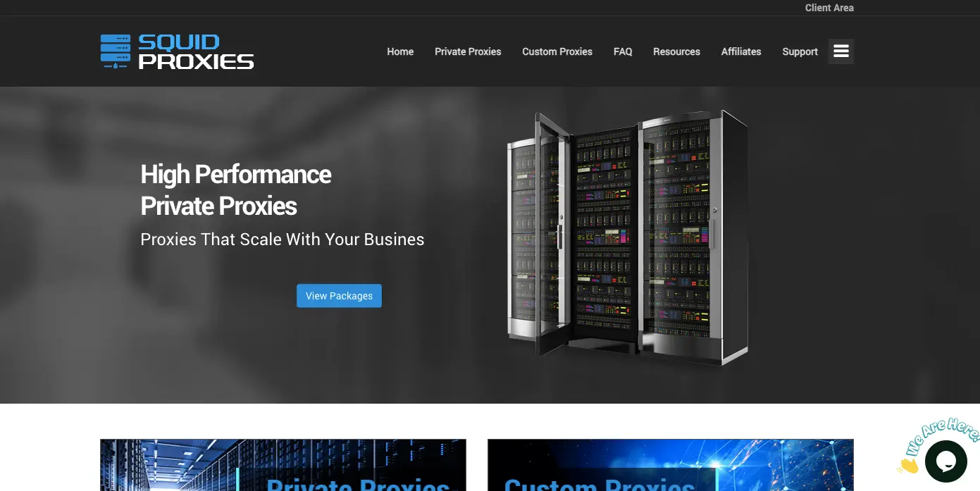Viewport: 980px width, 491px height.
Task: Open the Private Proxies card image
Action: (x=283, y=465)
